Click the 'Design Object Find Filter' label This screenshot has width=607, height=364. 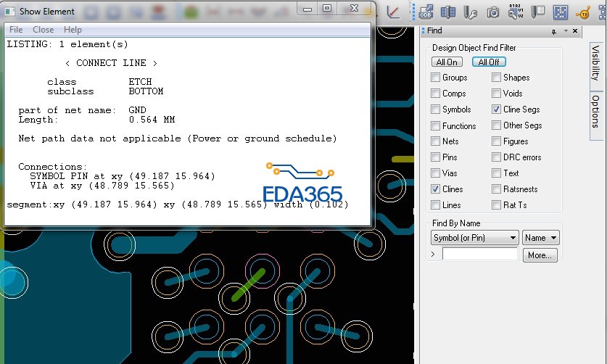pos(474,48)
